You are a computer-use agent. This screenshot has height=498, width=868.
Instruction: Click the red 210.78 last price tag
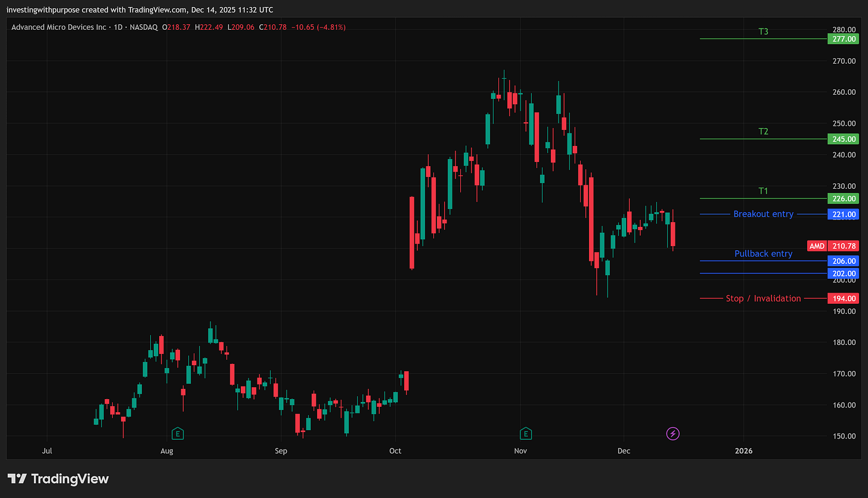coord(843,246)
